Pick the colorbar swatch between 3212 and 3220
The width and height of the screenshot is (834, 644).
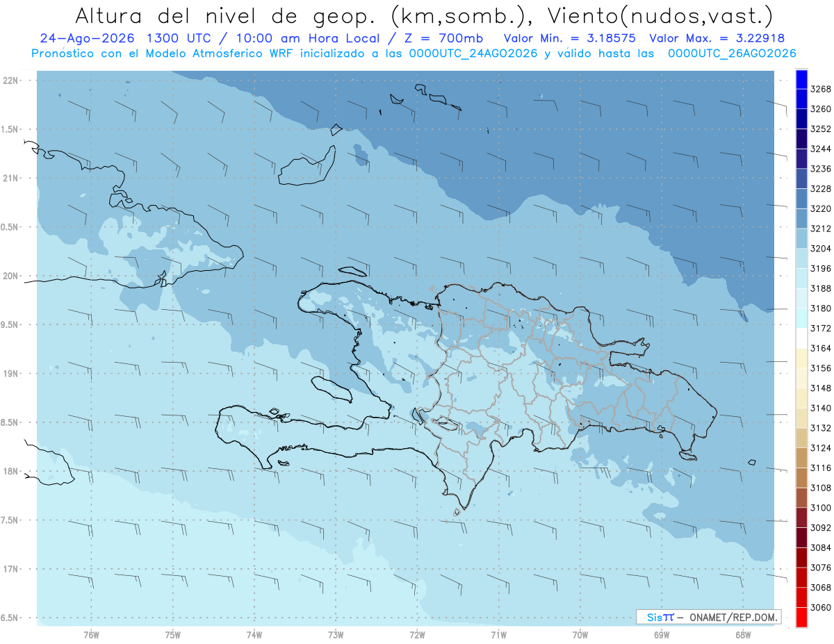coord(801,219)
